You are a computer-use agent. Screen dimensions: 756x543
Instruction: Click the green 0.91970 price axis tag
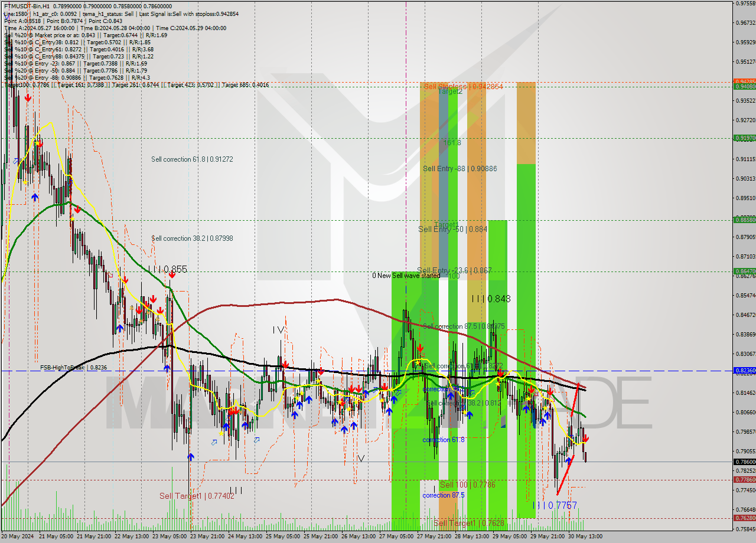click(x=745, y=138)
